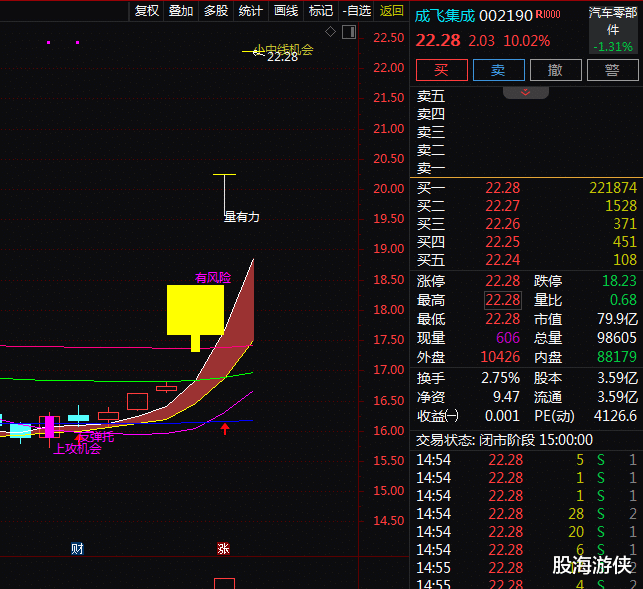Click the 警 alert button
This screenshot has width=643, height=589.
613,70
